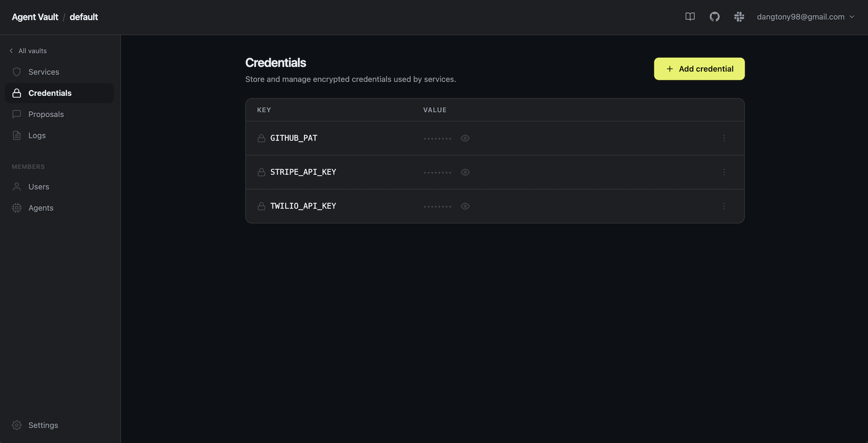Click the Agent Vault breadcrumb title
The width and height of the screenshot is (868, 443).
pos(35,17)
